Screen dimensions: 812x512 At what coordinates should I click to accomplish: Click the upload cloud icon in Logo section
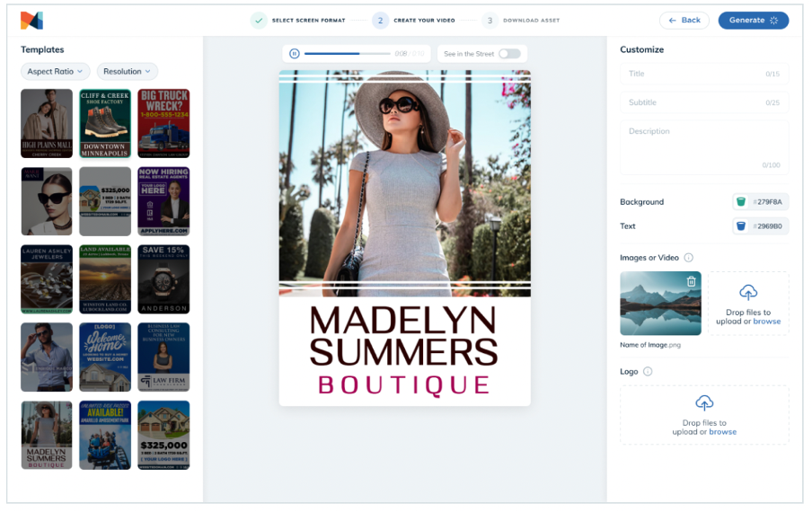(x=704, y=402)
